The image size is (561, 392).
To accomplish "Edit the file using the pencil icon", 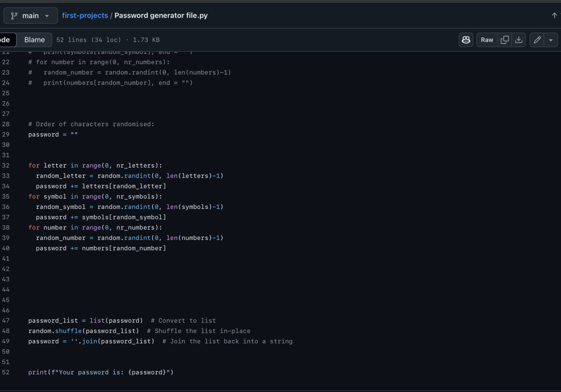I will click(537, 40).
